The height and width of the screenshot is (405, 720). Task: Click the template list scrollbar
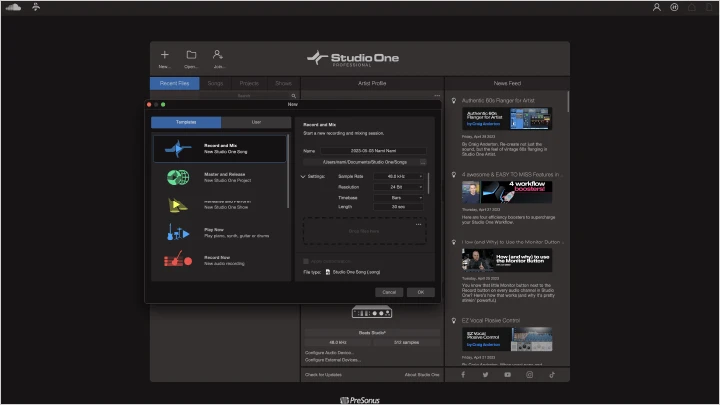click(x=288, y=171)
